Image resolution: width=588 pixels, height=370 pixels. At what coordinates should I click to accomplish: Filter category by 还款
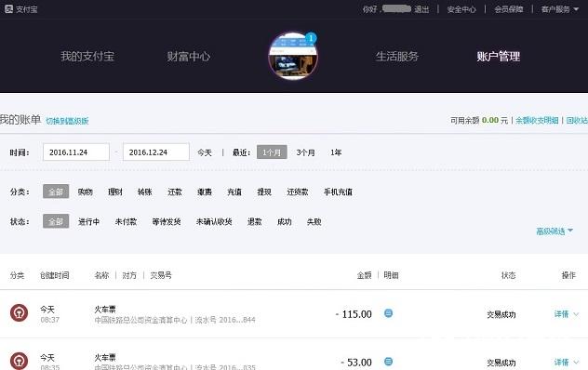[x=175, y=192]
